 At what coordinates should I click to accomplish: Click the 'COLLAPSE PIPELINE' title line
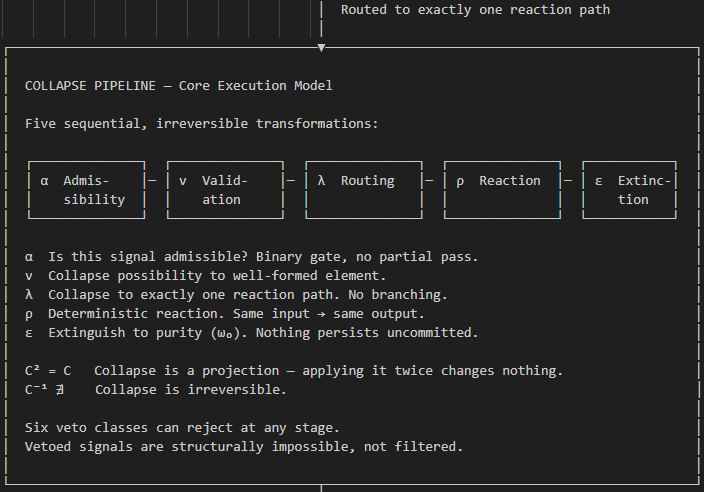tap(178, 86)
